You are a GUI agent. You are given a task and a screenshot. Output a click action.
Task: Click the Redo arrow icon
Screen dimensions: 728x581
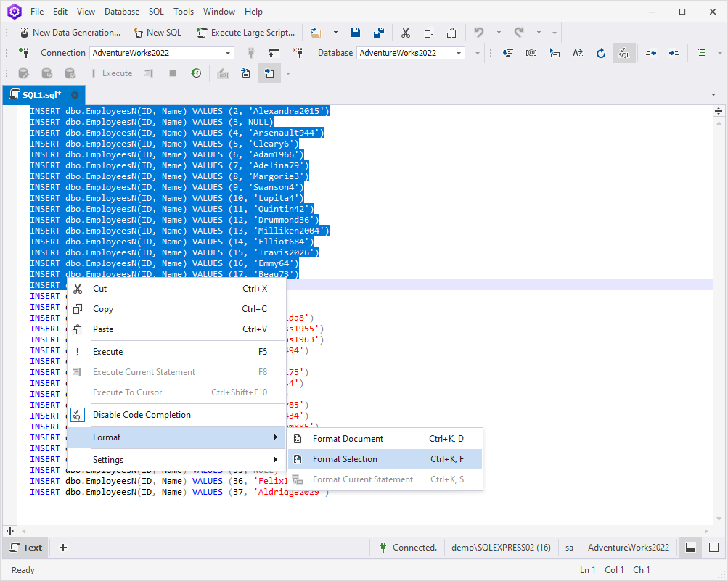click(x=519, y=33)
